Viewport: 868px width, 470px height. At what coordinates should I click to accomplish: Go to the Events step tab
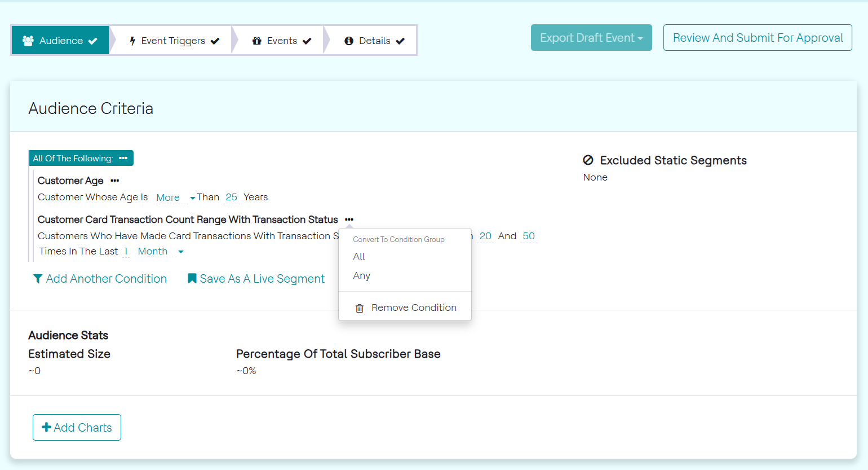282,41
